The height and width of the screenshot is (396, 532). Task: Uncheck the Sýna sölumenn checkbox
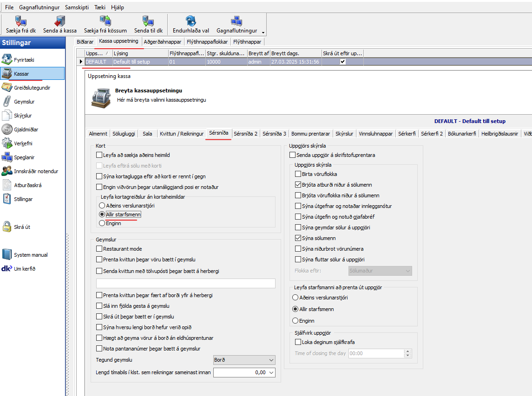[x=298, y=238]
